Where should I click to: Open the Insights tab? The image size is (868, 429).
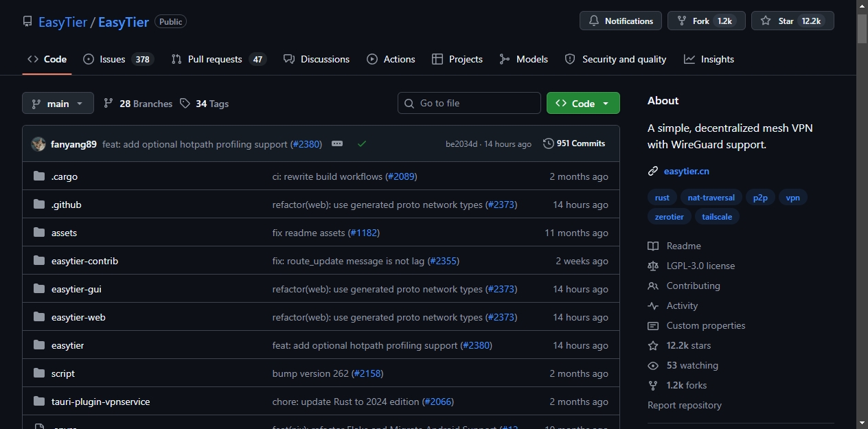pos(709,59)
